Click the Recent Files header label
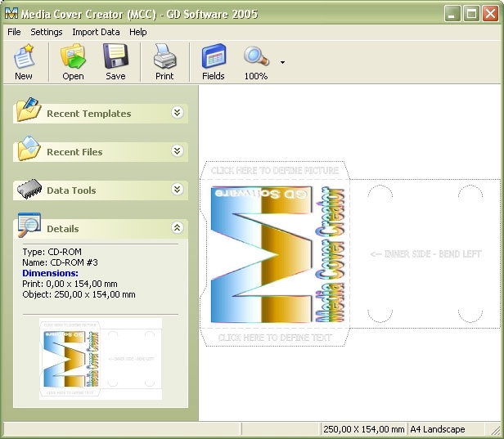Viewport: 504px width, 439px height. tap(74, 152)
